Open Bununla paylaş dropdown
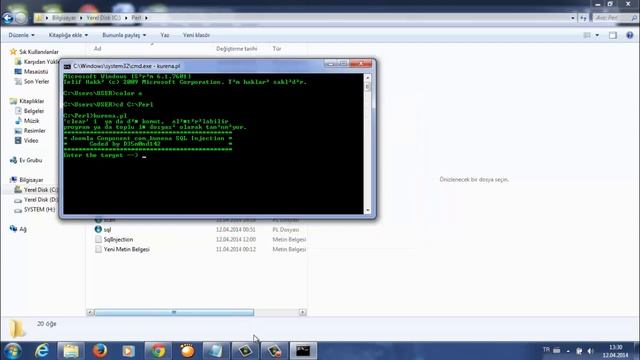This screenshot has width=640, height=360. (x=124, y=35)
